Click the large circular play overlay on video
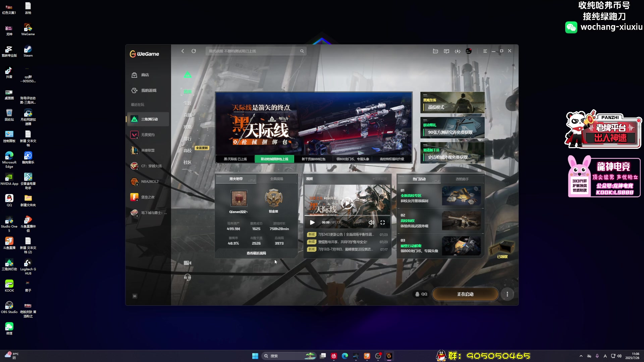Viewport: 644px width, 362px height. click(x=347, y=203)
